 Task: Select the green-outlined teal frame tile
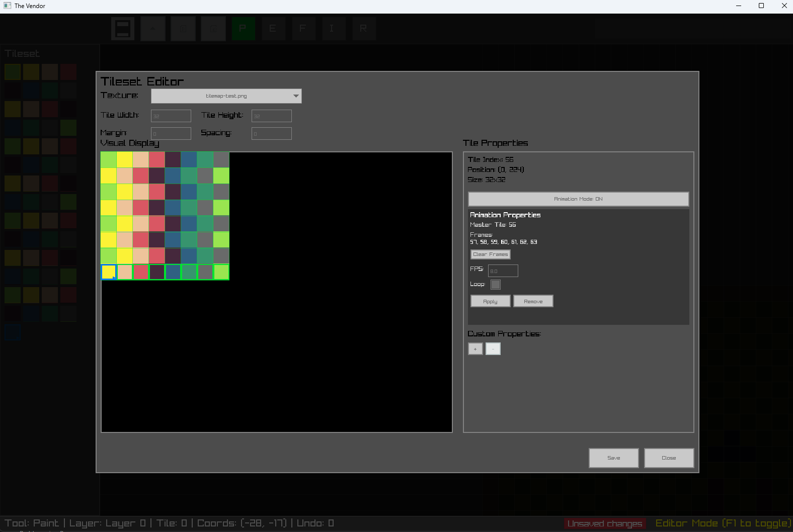click(189, 272)
